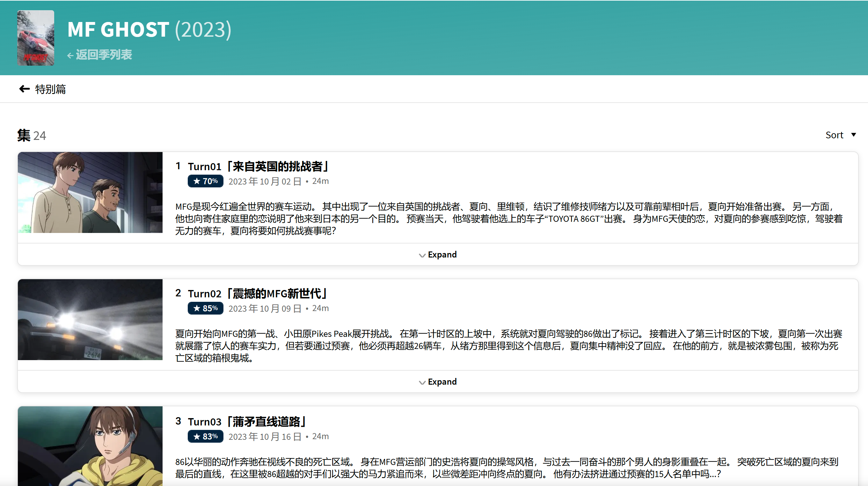The height and width of the screenshot is (486, 868).
Task: Click the 70% rating badge
Action: 206,181
